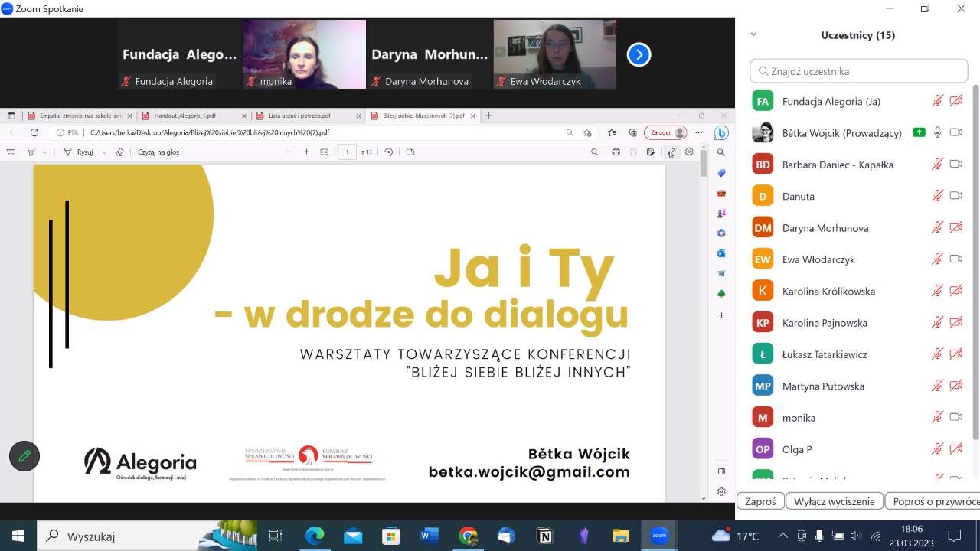Show next video thumbnails with blue arrow
Viewport: 980px width, 551px height.
tap(639, 54)
